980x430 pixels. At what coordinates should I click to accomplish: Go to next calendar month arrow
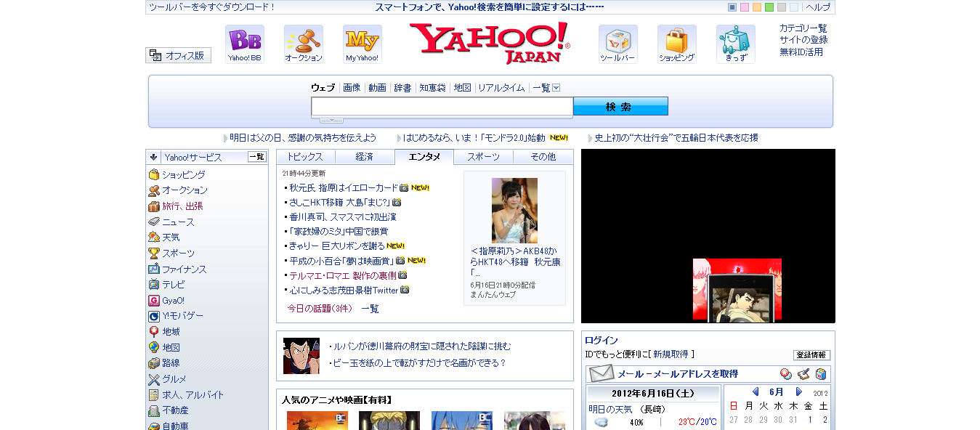point(798,392)
